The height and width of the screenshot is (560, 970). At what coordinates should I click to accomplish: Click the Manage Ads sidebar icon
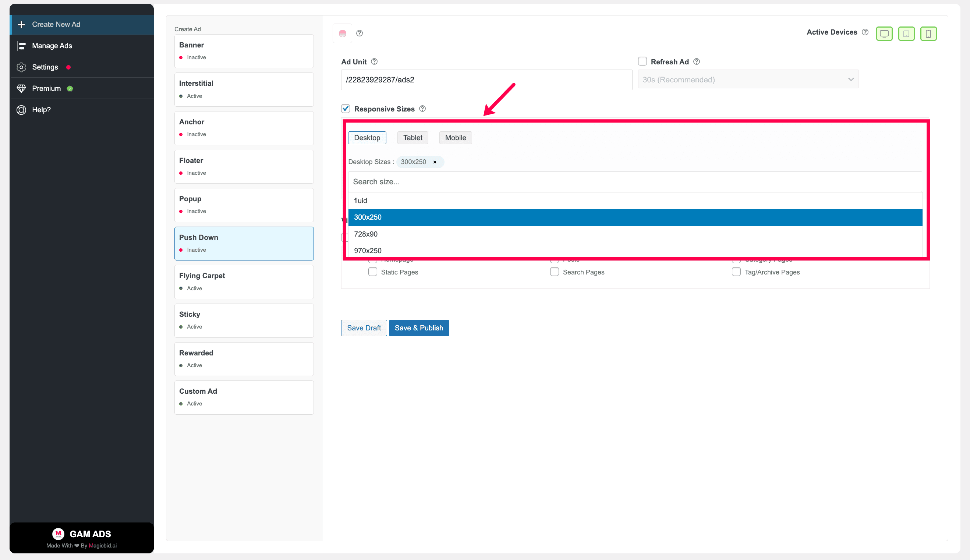tap(22, 46)
